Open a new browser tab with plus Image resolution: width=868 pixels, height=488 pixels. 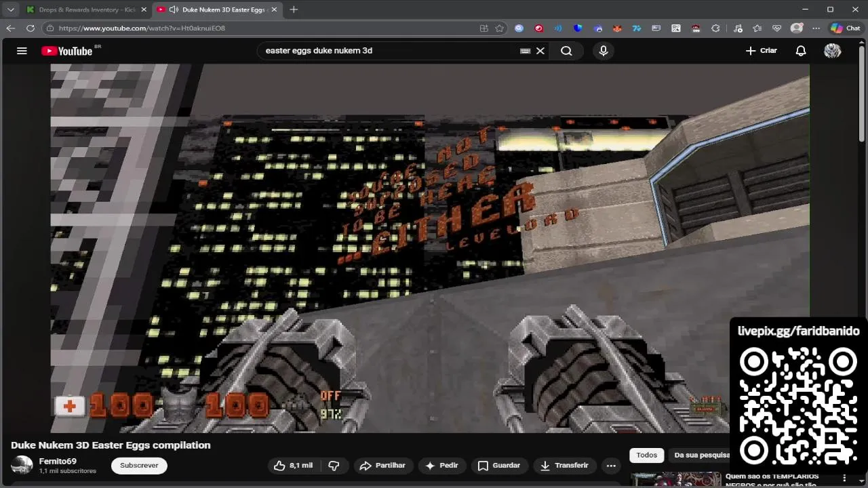[294, 9]
